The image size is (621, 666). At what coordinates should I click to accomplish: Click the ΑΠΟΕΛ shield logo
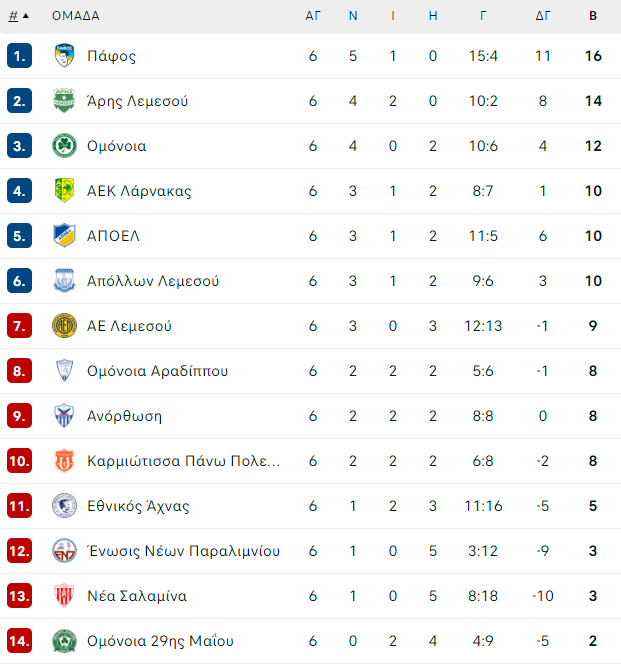coord(64,236)
